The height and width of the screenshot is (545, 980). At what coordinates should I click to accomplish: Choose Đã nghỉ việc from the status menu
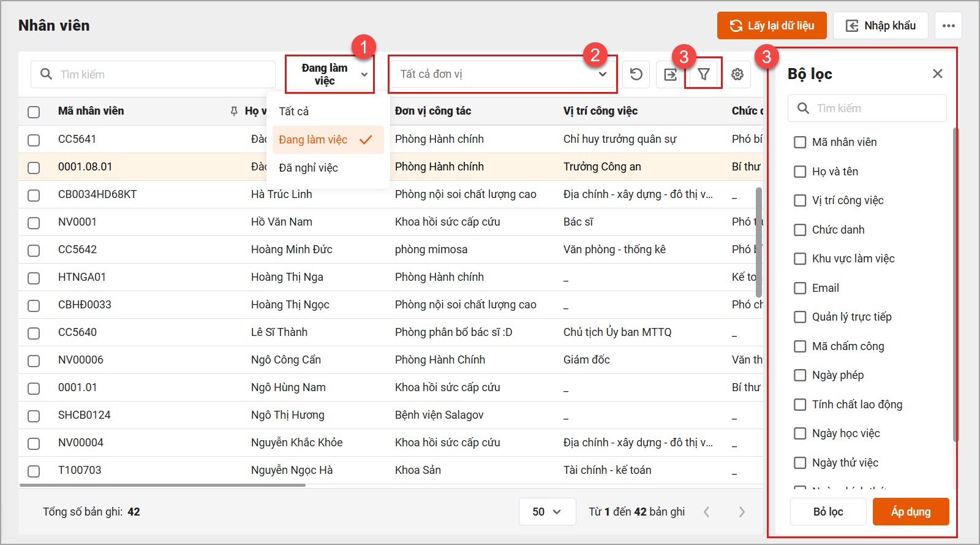[308, 168]
